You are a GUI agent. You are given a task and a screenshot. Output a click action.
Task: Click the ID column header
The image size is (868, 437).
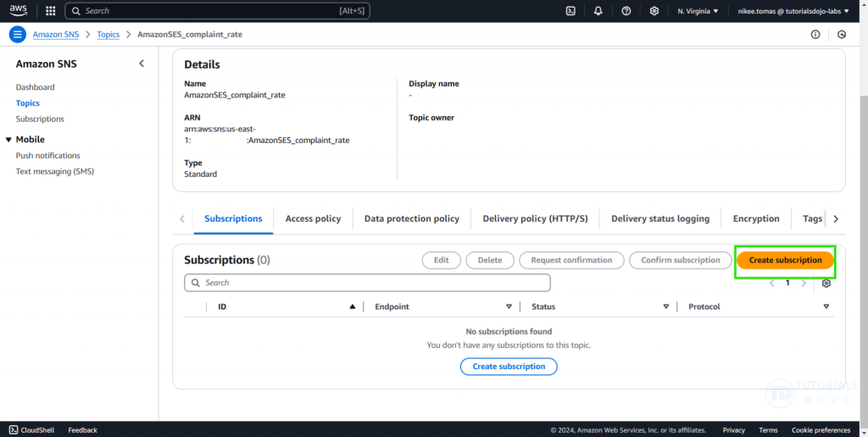tap(222, 307)
